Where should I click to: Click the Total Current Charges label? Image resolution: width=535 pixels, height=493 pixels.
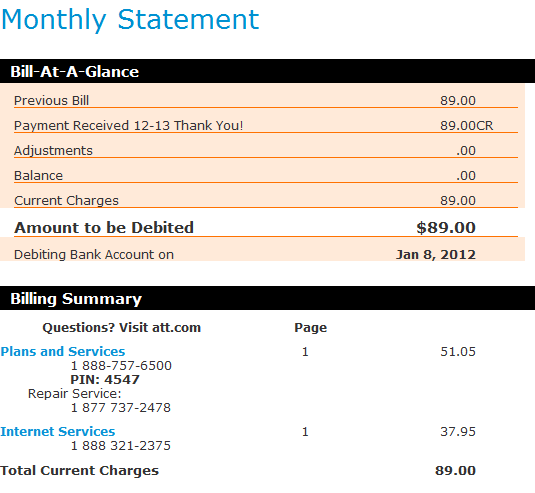[x=79, y=470]
